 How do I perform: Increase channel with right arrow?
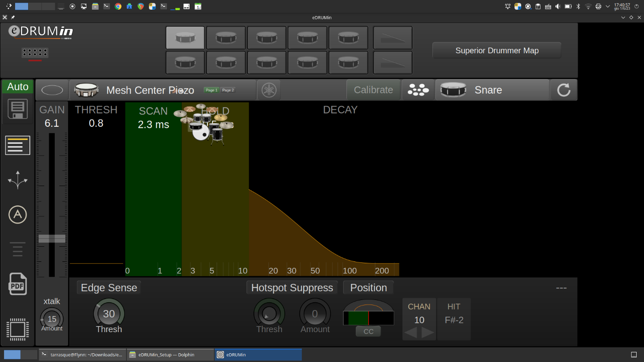[x=428, y=333]
